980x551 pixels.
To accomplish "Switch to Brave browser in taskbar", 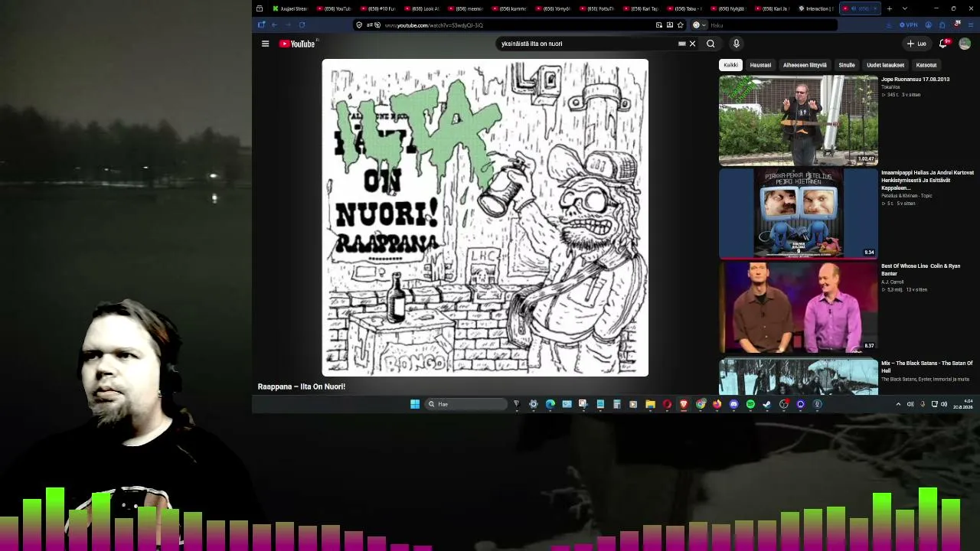I will 684,404.
